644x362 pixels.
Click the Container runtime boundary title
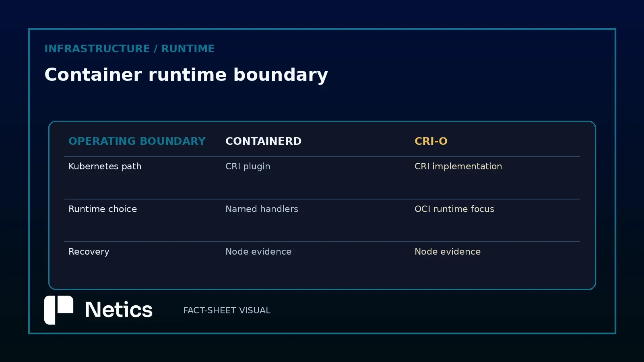(x=186, y=75)
